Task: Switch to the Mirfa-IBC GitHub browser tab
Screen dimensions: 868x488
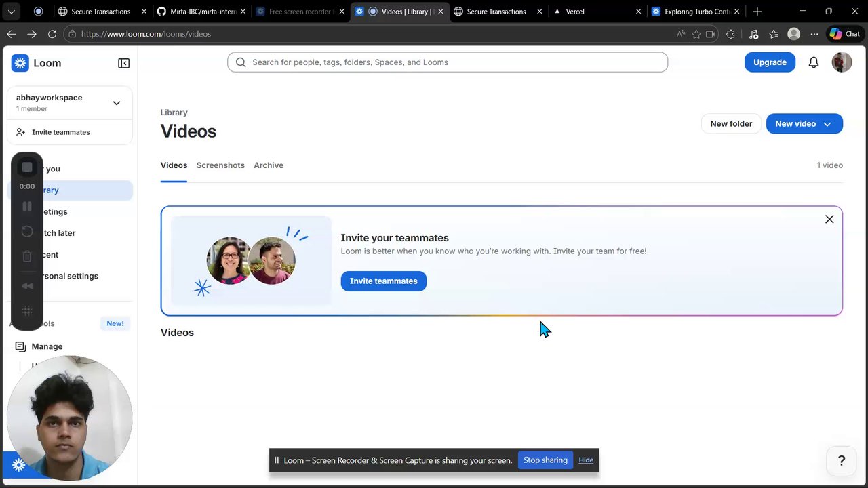Action: click(x=202, y=12)
